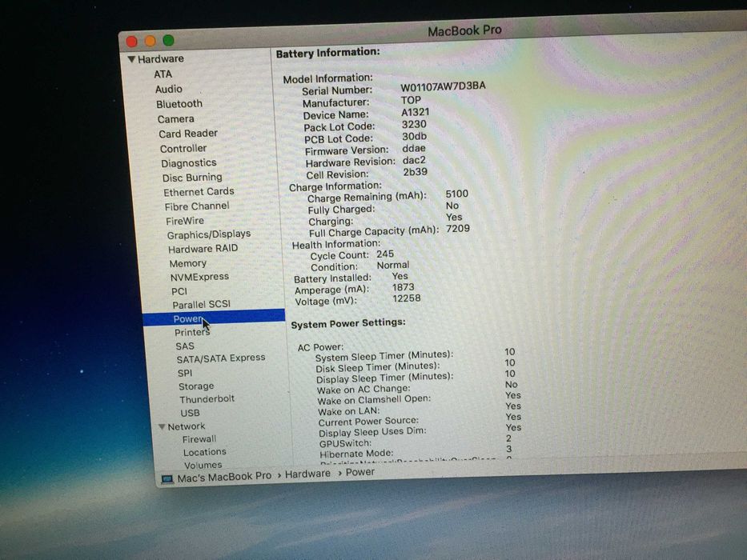The width and height of the screenshot is (747, 560).
Task: Open the Bluetooth hardware entry
Action: coord(179,104)
